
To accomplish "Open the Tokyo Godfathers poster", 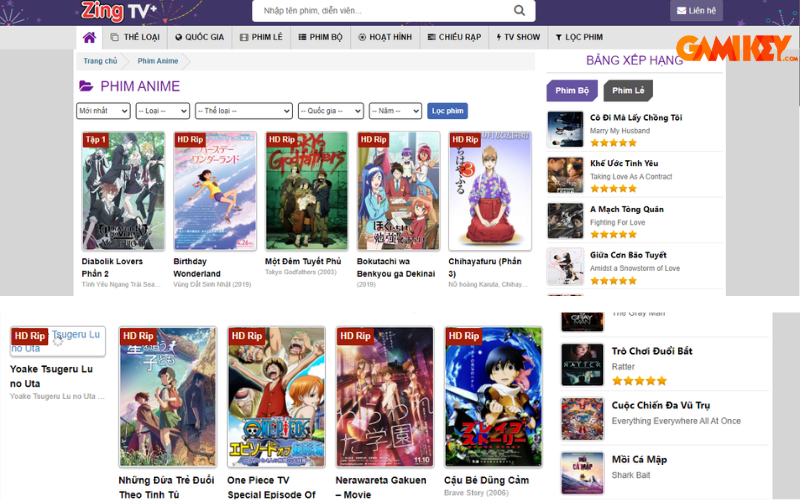I will coord(307,191).
